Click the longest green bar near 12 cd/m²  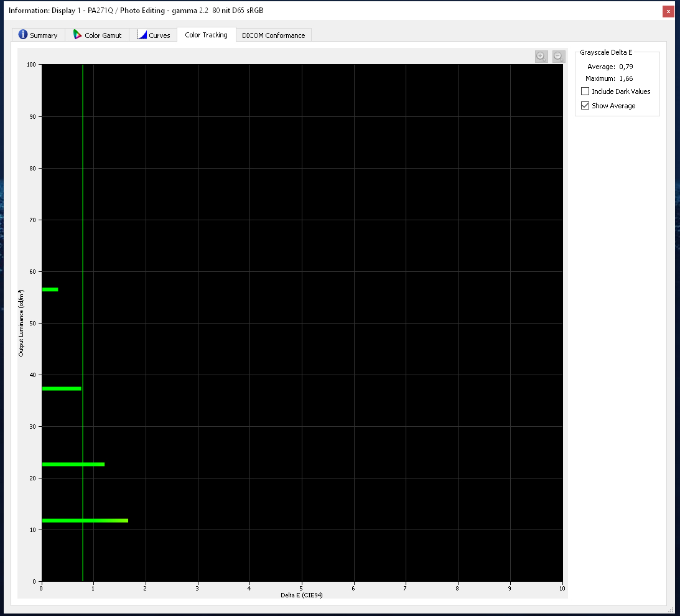[85, 520]
